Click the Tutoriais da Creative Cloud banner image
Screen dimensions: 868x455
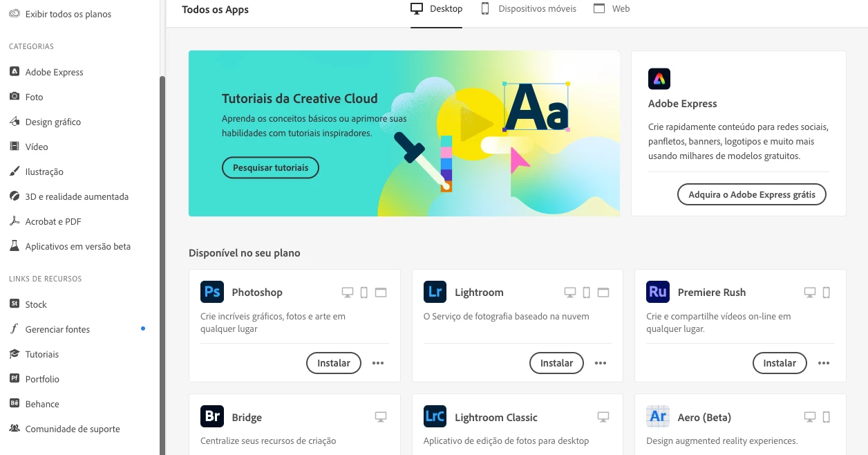(404, 133)
